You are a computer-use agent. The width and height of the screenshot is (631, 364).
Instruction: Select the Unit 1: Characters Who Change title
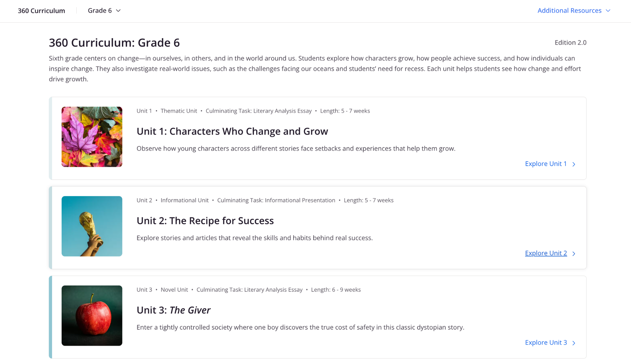point(232,131)
